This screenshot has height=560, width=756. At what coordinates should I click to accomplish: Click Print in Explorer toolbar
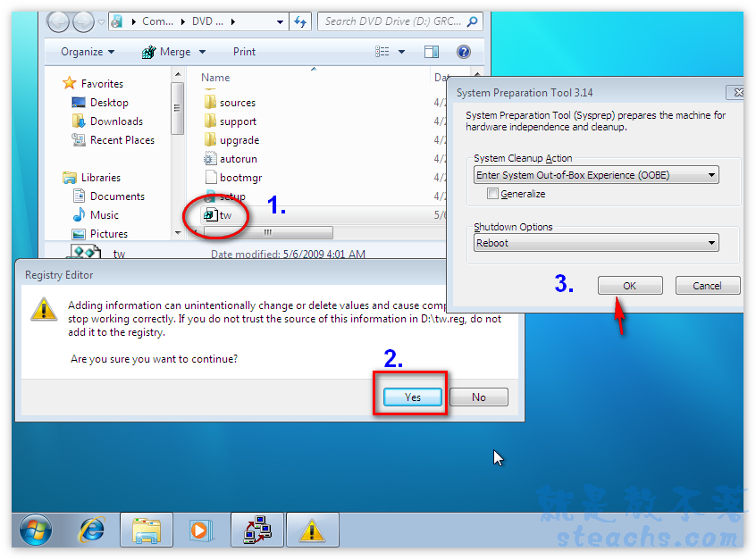[244, 52]
